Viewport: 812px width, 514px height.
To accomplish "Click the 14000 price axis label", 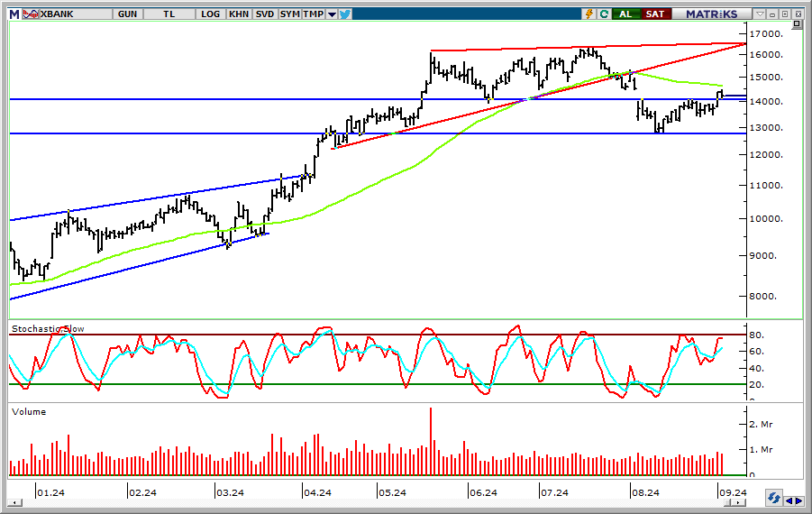I will pyautogui.click(x=766, y=102).
